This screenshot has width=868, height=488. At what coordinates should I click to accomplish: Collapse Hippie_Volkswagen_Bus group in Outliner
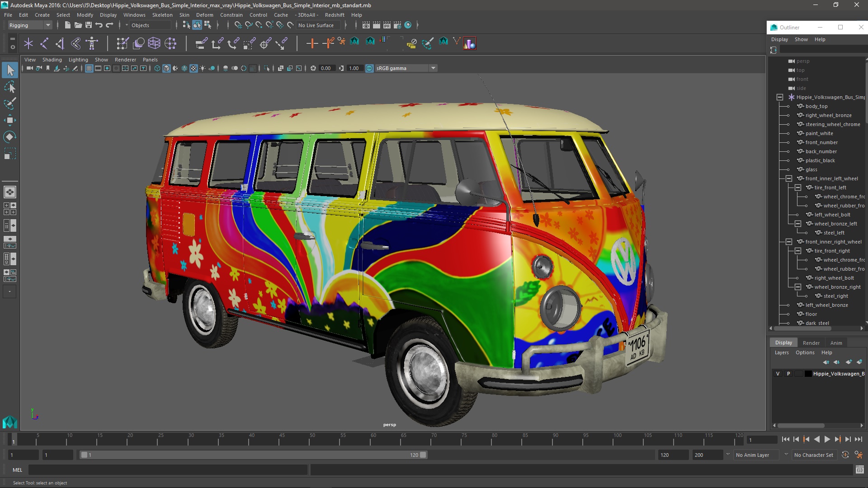[780, 97]
